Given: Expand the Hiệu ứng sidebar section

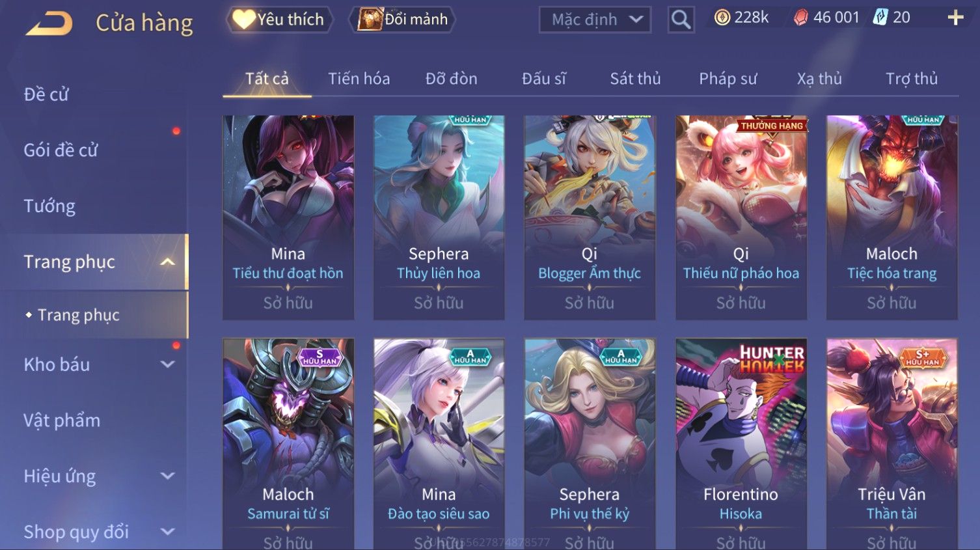Looking at the screenshot, I should (x=167, y=476).
